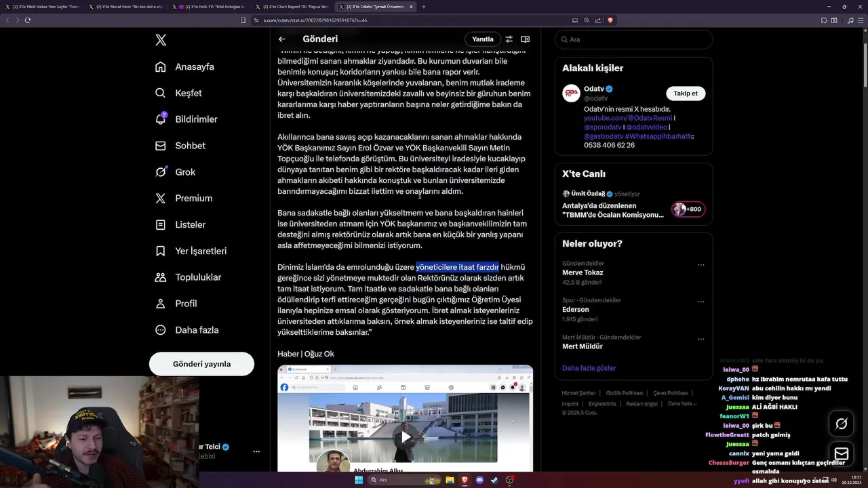Select the Odatv Şırnak Üniversitesi tab

click(x=377, y=7)
